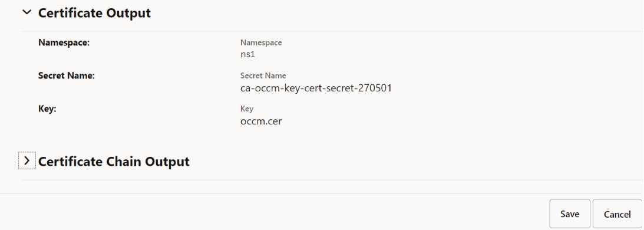Click the ca-occm-key-cert-secret-270501 secret name value
Screen dimensions: 644x230
316,88
